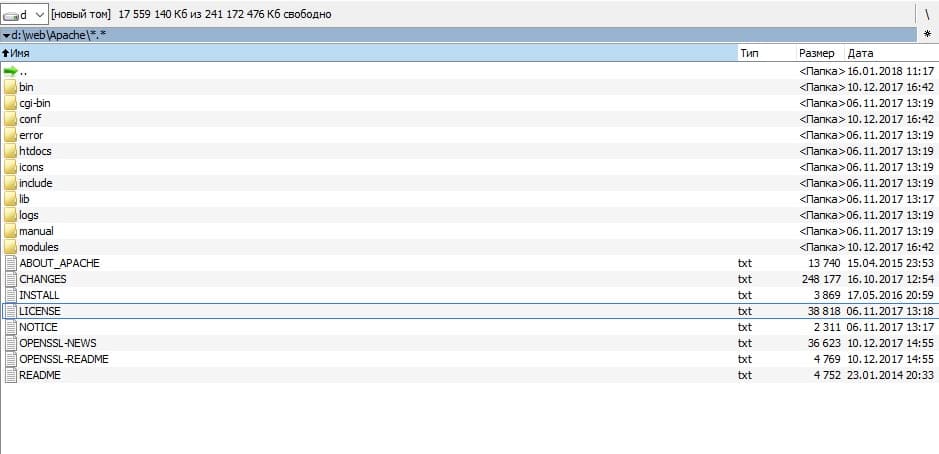The height and width of the screenshot is (454, 939).
Task: Click the Дата column header
Action: click(891, 53)
